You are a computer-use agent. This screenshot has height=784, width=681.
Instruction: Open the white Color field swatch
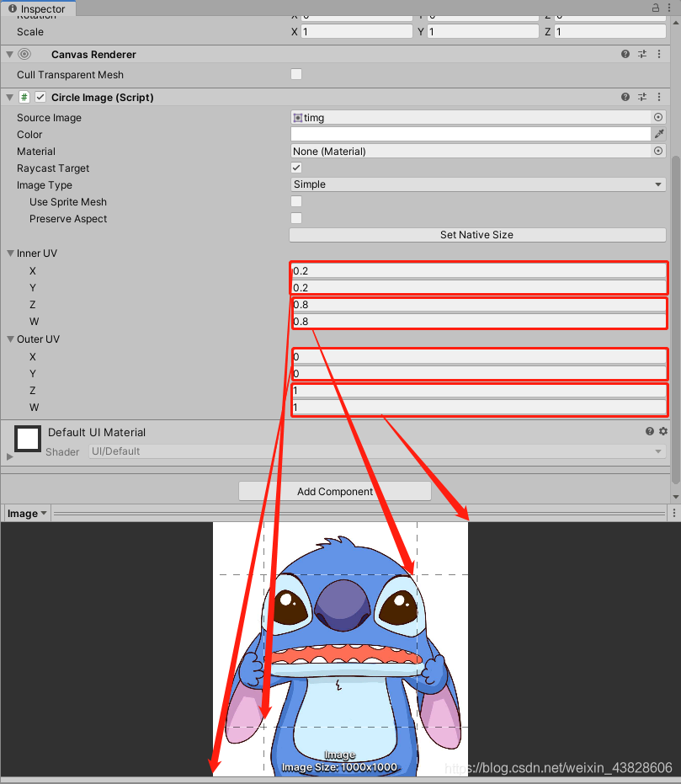[x=471, y=134]
